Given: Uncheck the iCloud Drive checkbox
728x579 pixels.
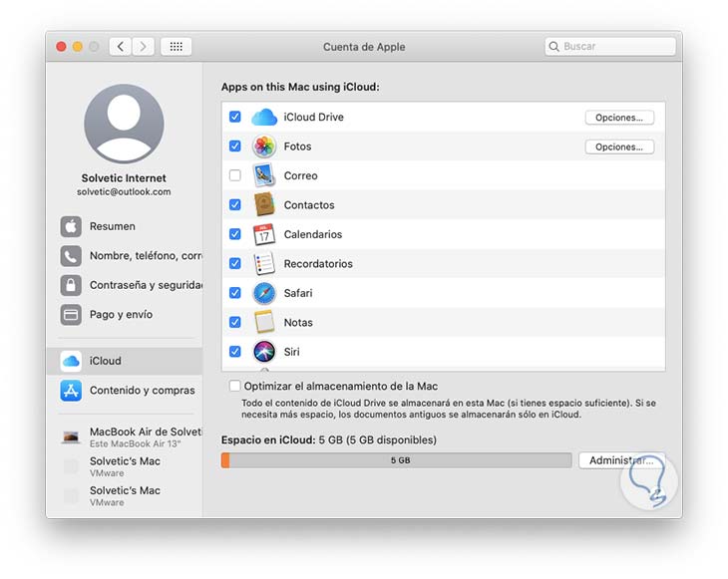Looking at the screenshot, I should pyautogui.click(x=235, y=117).
